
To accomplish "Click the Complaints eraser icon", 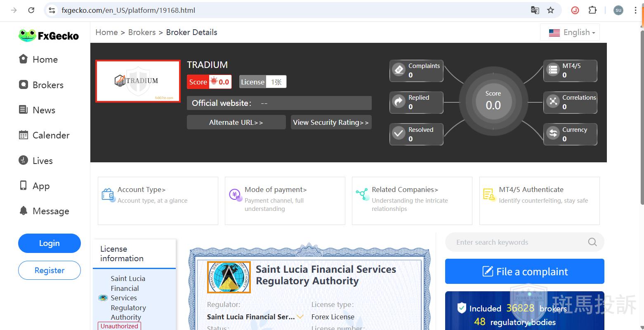I will click(399, 70).
